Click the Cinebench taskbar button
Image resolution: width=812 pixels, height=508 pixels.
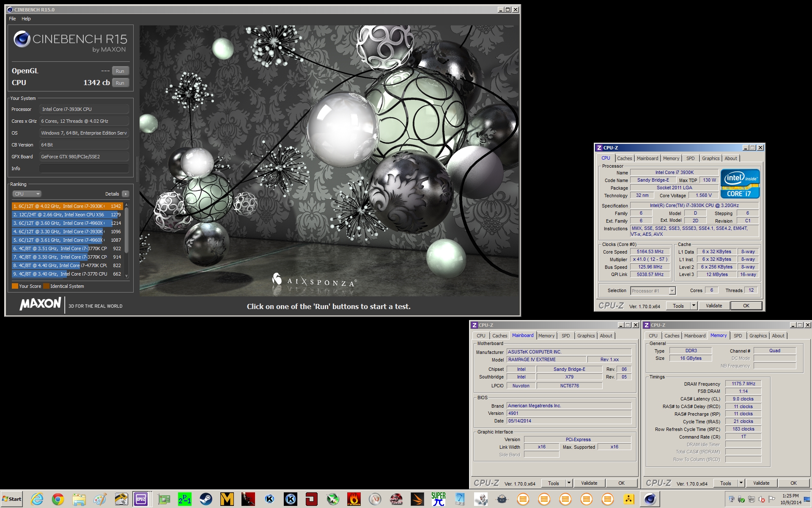click(x=650, y=500)
